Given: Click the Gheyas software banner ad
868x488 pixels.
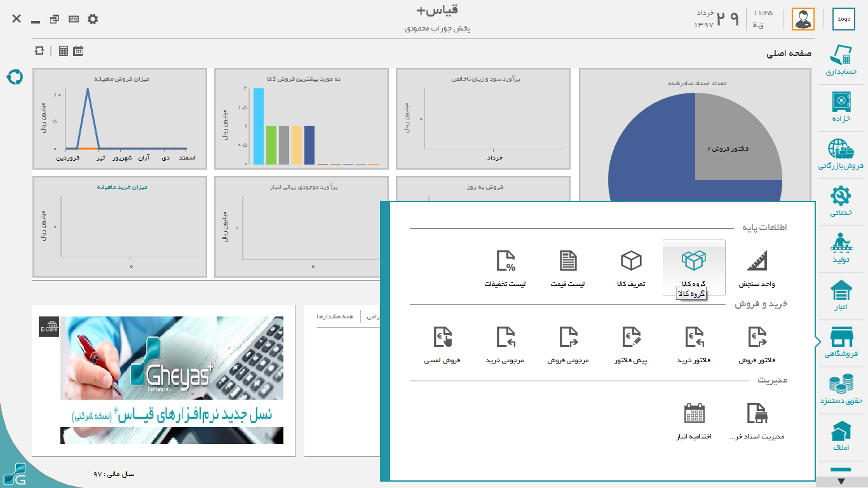Looking at the screenshot, I should point(172,380).
